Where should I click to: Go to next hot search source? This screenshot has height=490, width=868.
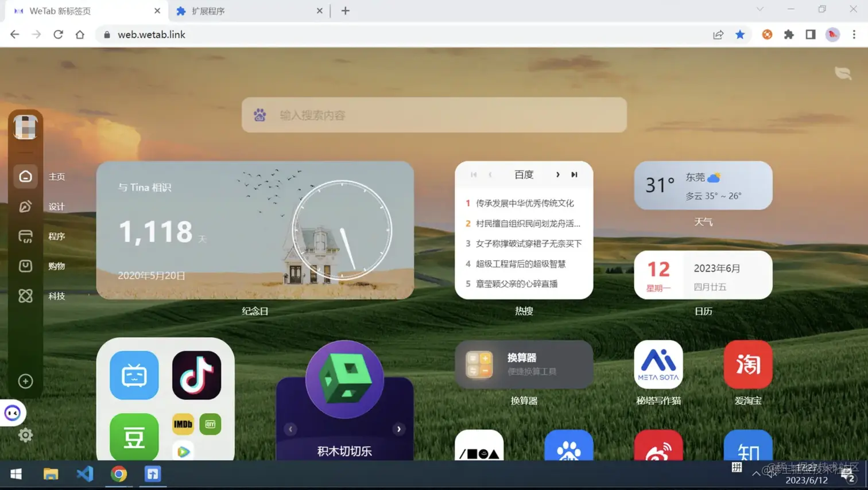point(557,174)
